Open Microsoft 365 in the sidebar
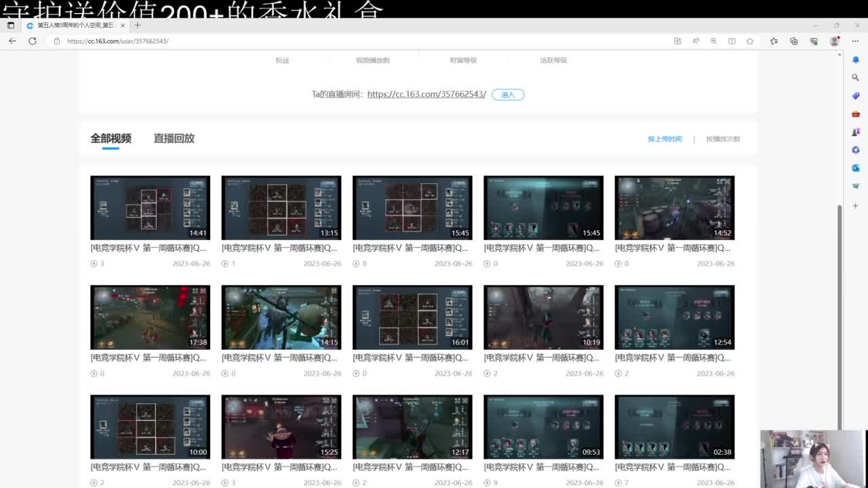Viewport: 868px width, 488px height. tap(856, 150)
